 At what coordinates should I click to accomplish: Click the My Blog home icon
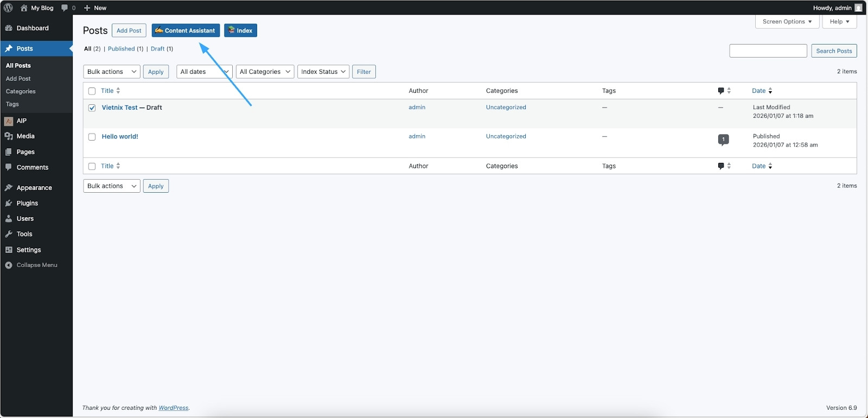coord(24,8)
